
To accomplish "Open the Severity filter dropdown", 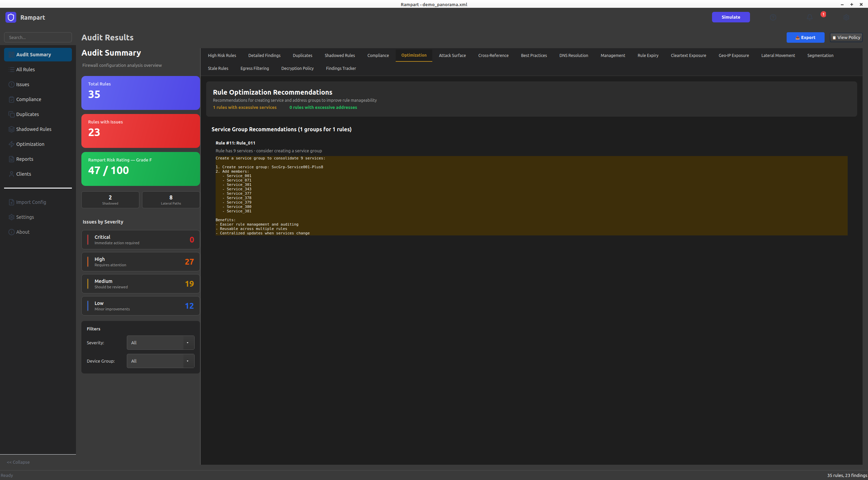I will [x=160, y=343].
